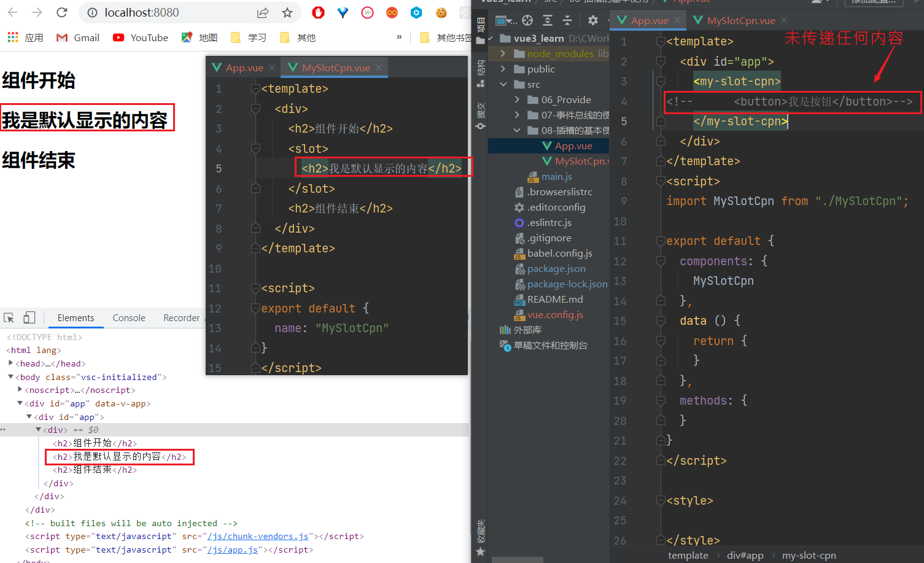Viewport: 924px width, 563px height.
Task: Share this page from the address bar
Action: pyautogui.click(x=263, y=12)
